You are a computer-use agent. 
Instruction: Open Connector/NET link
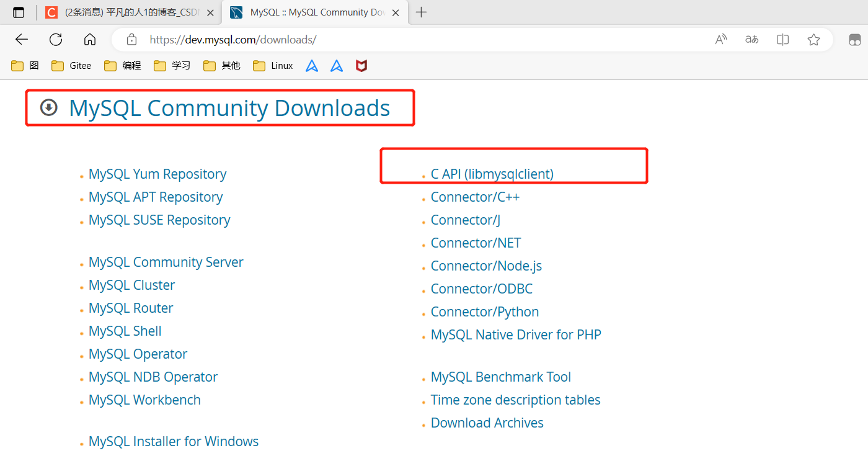476,243
